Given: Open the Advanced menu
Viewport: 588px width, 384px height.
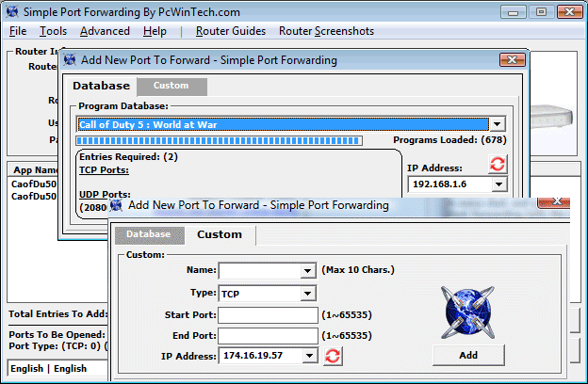Looking at the screenshot, I should [105, 31].
